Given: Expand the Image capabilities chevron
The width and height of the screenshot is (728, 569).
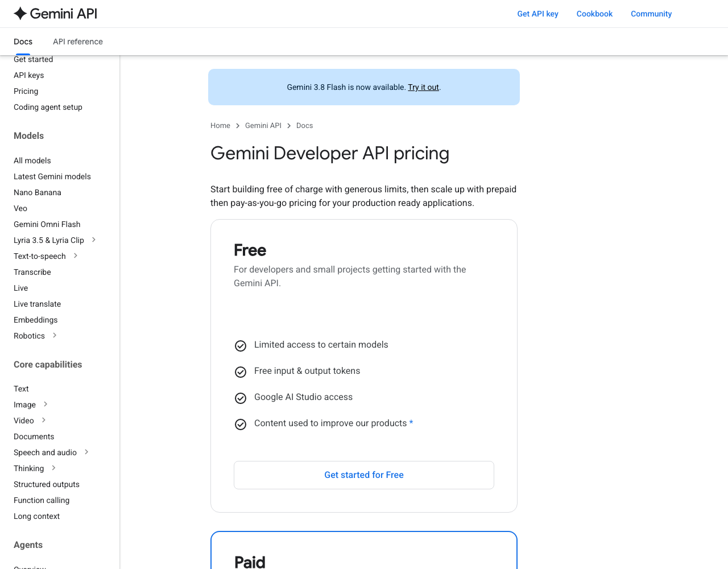Looking at the screenshot, I should tap(45, 405).
